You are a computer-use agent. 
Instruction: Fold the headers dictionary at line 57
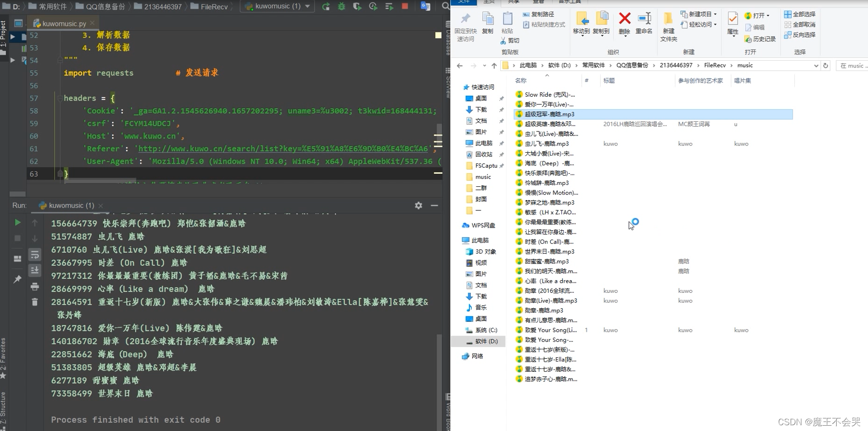[x=60, y=98]
